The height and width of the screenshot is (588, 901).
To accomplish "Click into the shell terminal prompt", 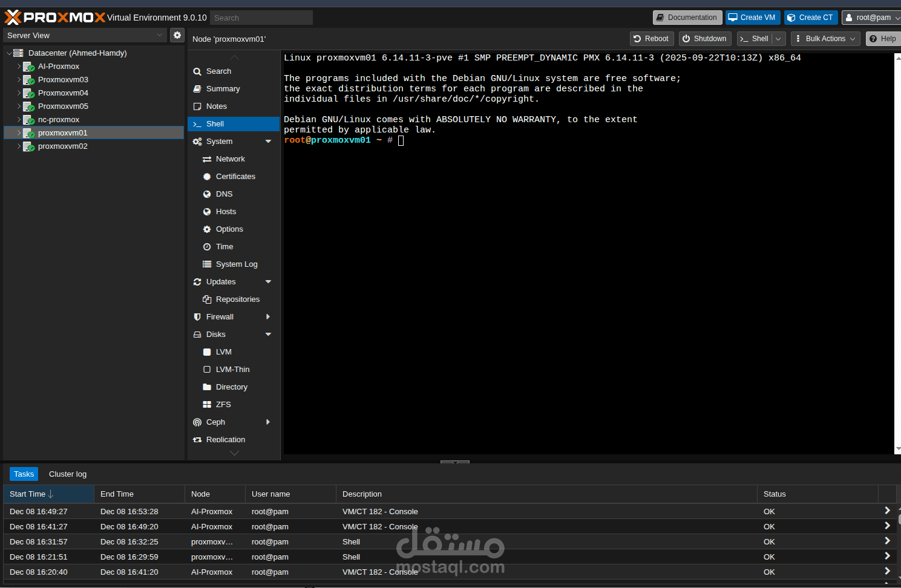I will [x=401, y=140].
